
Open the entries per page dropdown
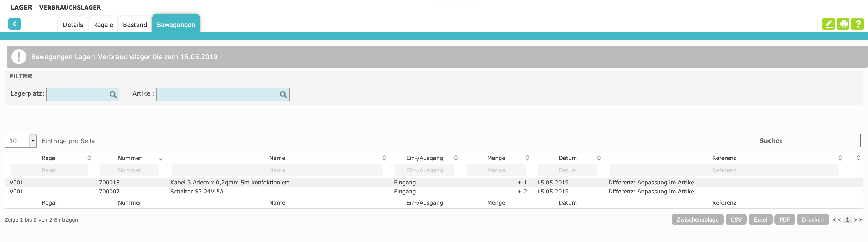tap(33, 141)
